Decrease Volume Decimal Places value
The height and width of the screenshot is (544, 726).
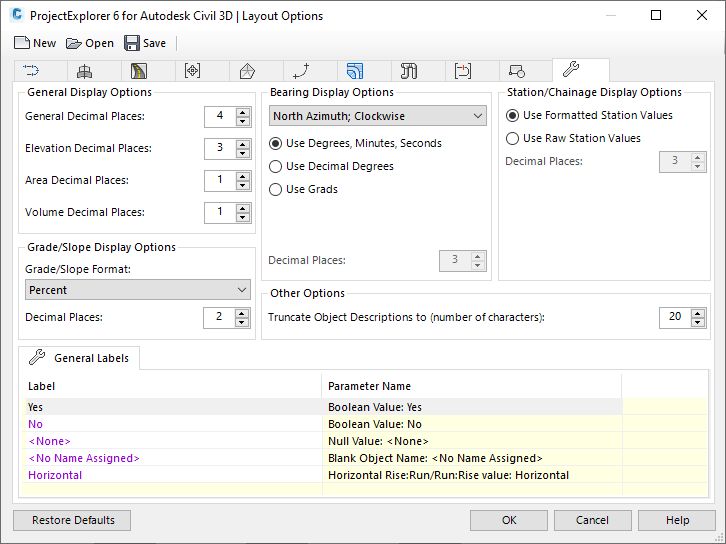[x=243, y=217]
